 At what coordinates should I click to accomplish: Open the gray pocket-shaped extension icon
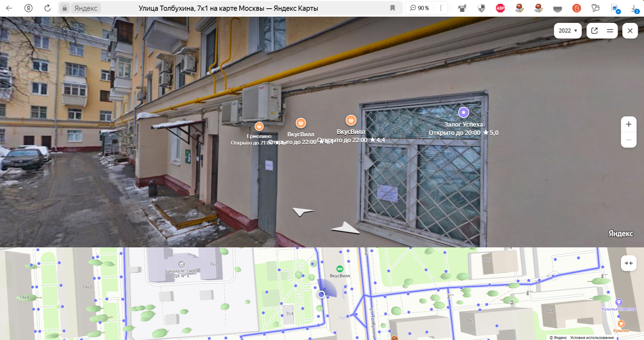click(558, 9)
